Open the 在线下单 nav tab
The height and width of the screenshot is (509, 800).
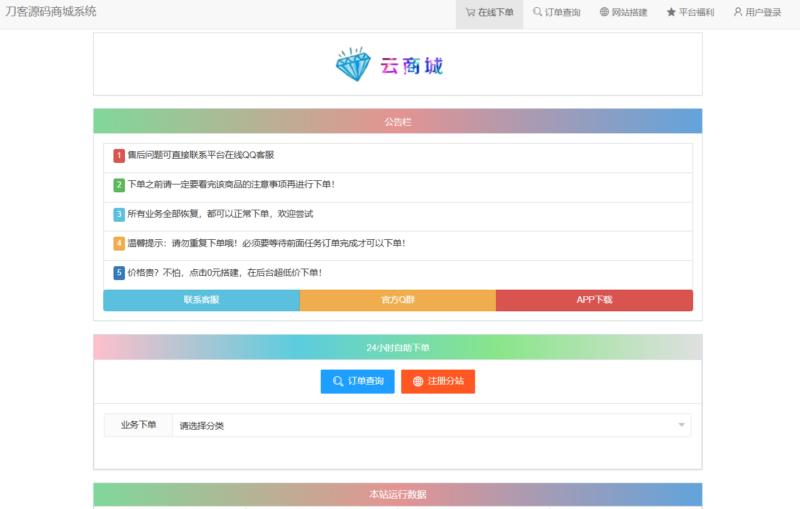489,13
